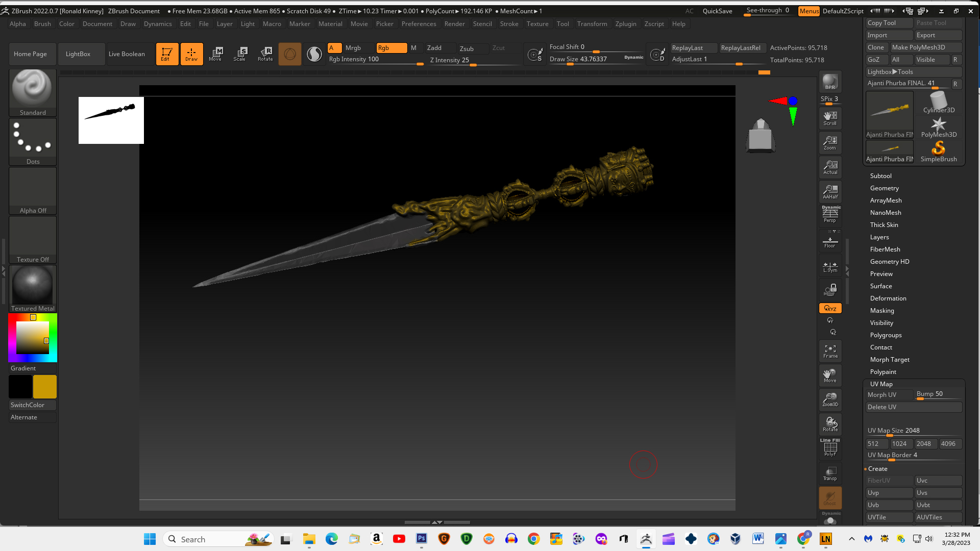
Task: Open the Brush menu
Action: pos(42,24)
